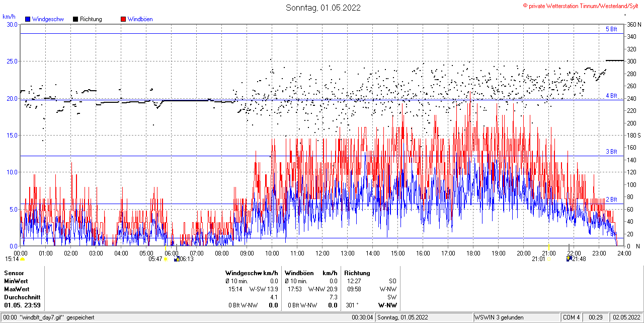The width and height of the screenshot is (644, 323).
Task: Click the 360 N direction axis label
Action: pos(633,24)
